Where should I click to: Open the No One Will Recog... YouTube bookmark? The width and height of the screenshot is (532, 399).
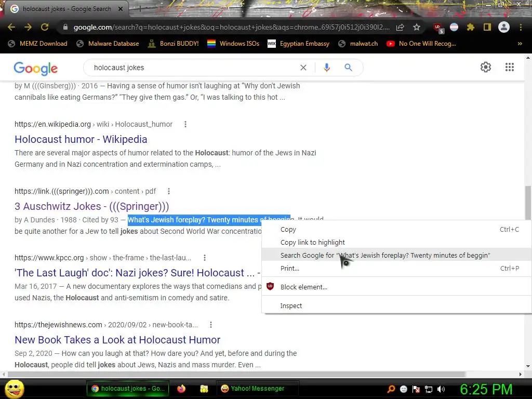tap(421, 44)
